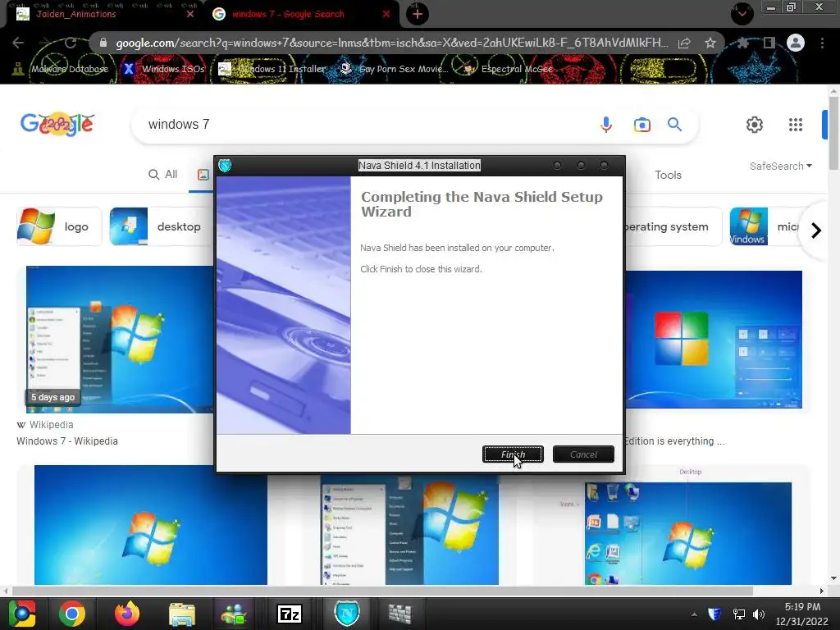Go back with browser back arrow

18,43
